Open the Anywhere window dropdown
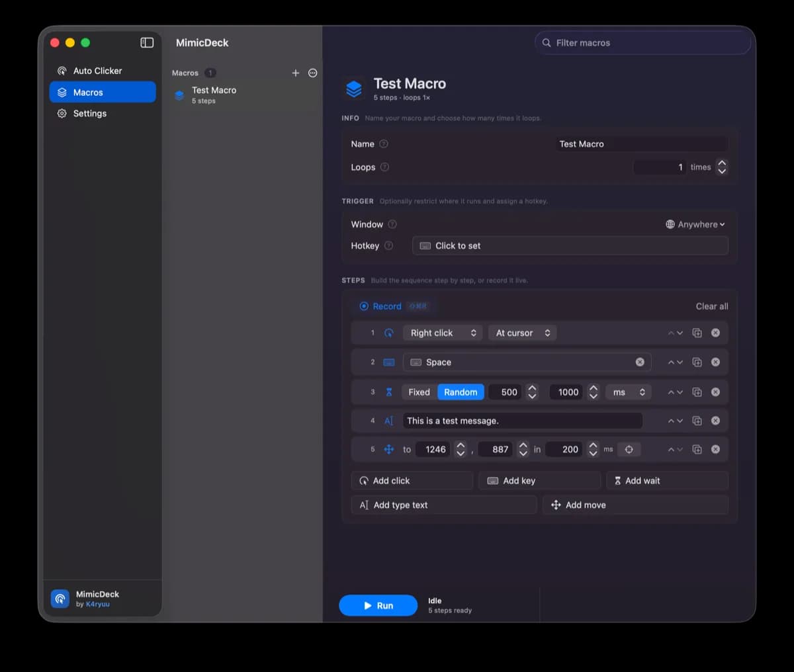 click(695, 224)
